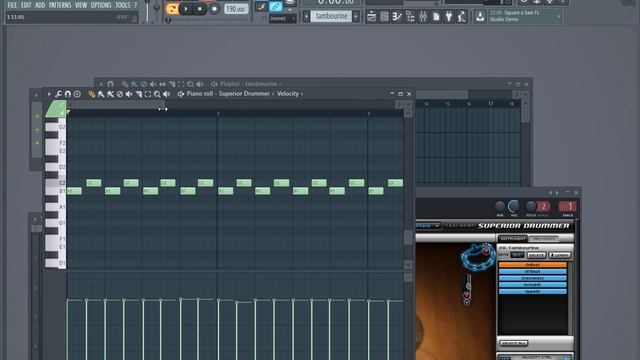Add new pattern with plus beside tambourine

356,16
